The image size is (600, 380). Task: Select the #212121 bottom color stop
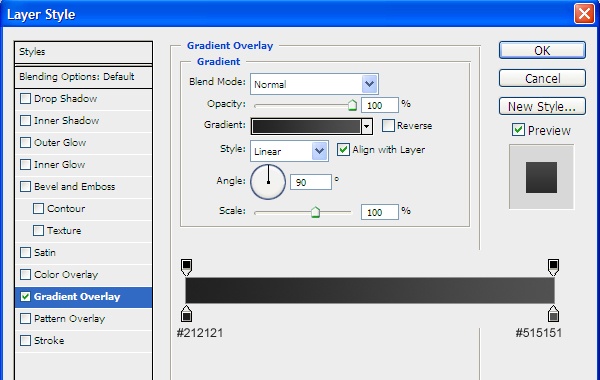pos(186,313)
